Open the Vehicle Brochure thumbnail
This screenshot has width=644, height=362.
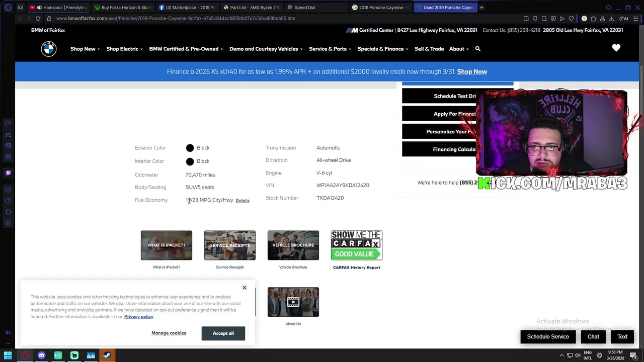pos(293,245)
